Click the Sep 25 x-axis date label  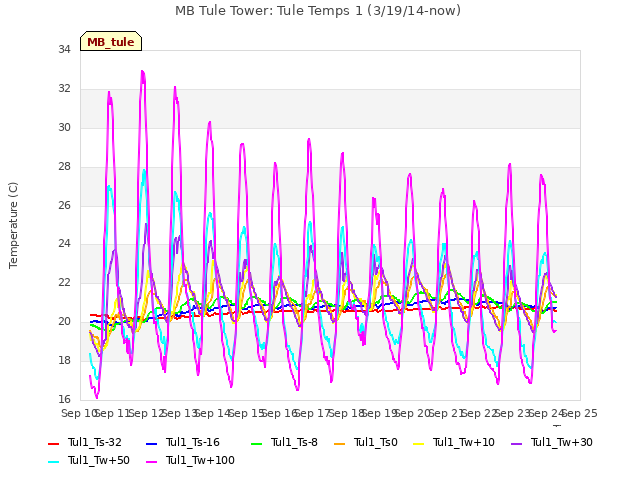[x=580, y=413]
